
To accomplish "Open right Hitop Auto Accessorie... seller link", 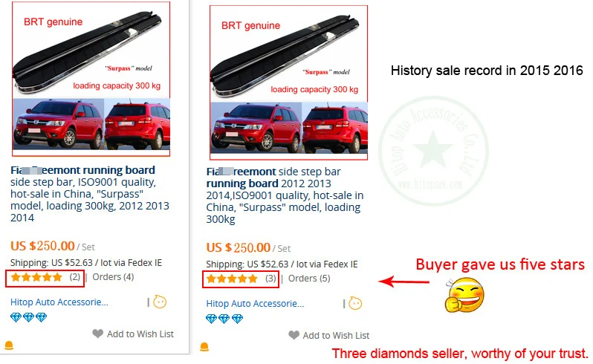I will coord(255,304).
